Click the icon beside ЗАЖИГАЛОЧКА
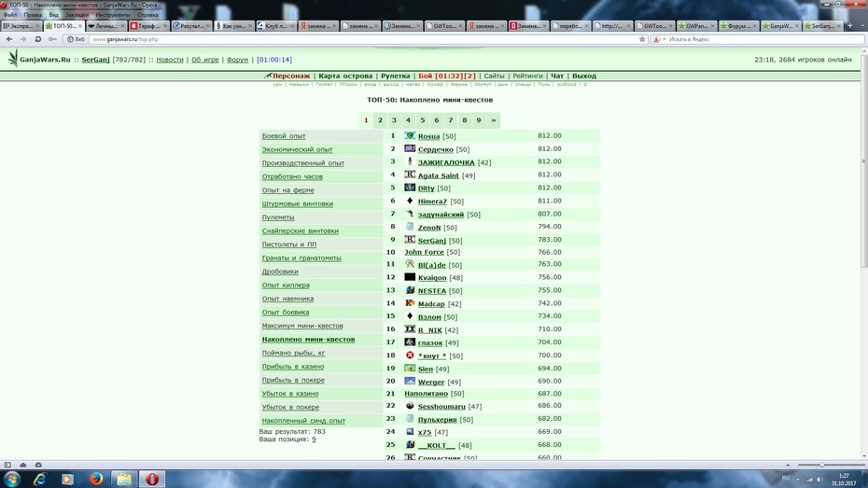This screenshot has width=868, height=488. click(410, 161)
